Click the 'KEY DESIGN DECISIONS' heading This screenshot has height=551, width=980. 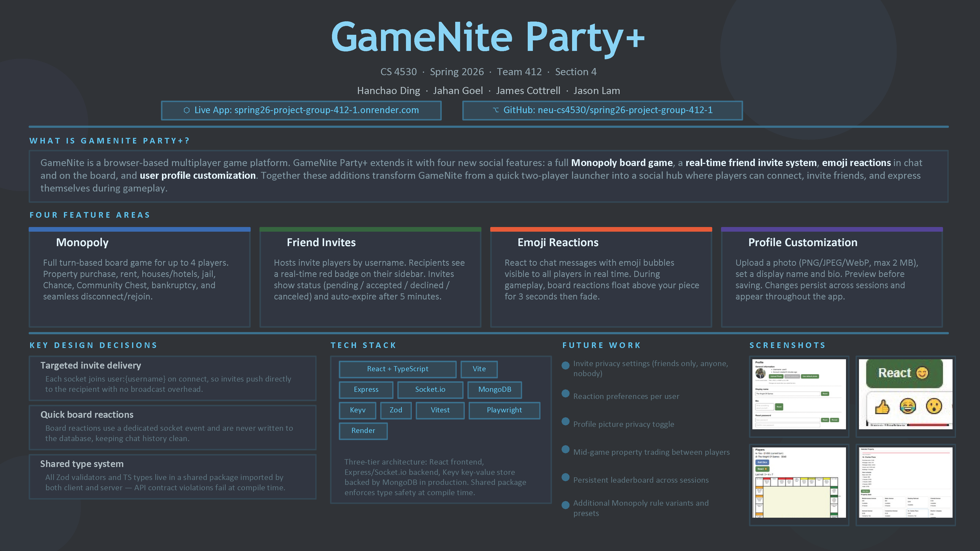pyautogui.click(x=93, y=346)
